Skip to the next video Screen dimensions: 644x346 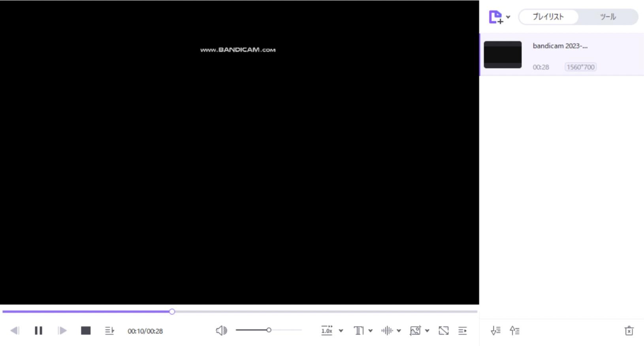click(x=62, y=331)
